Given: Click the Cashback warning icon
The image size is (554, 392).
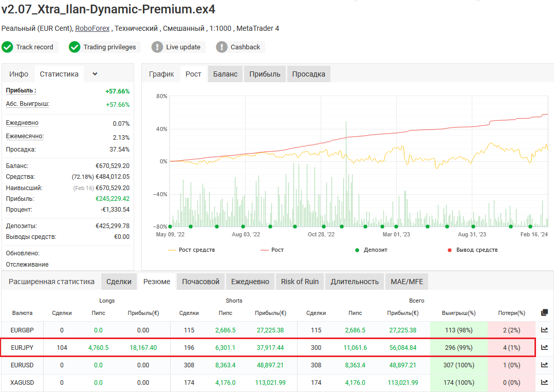Looking at the screenshot, I should (x=221, y=47).
